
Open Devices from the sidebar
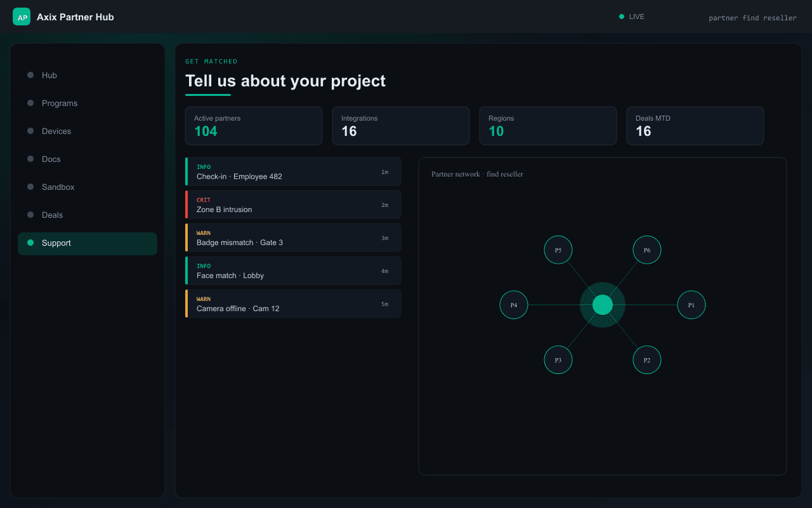click(88, 131)
